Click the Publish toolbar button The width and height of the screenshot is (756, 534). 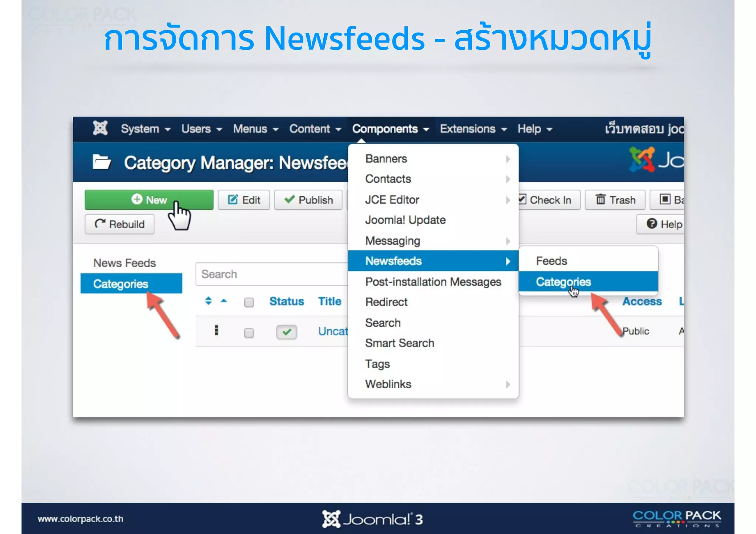click(x=308, y=200)
